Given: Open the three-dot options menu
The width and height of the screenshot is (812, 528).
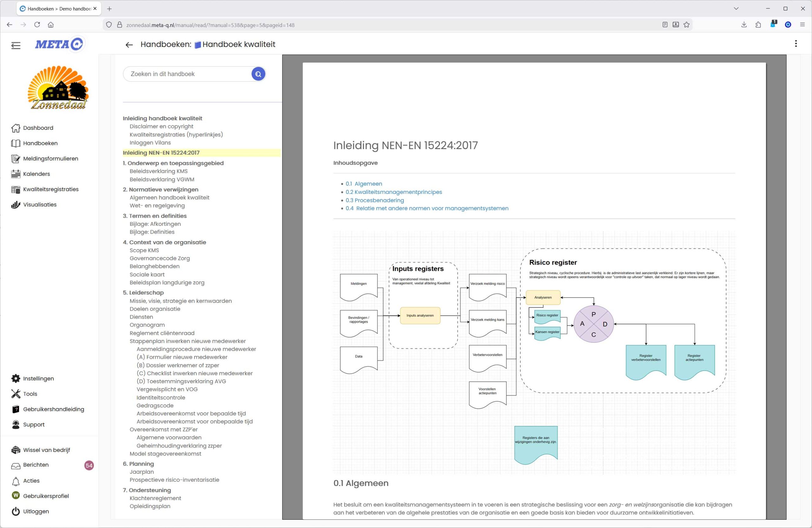Looking at the screenshot, I should [x=796, y=44].
